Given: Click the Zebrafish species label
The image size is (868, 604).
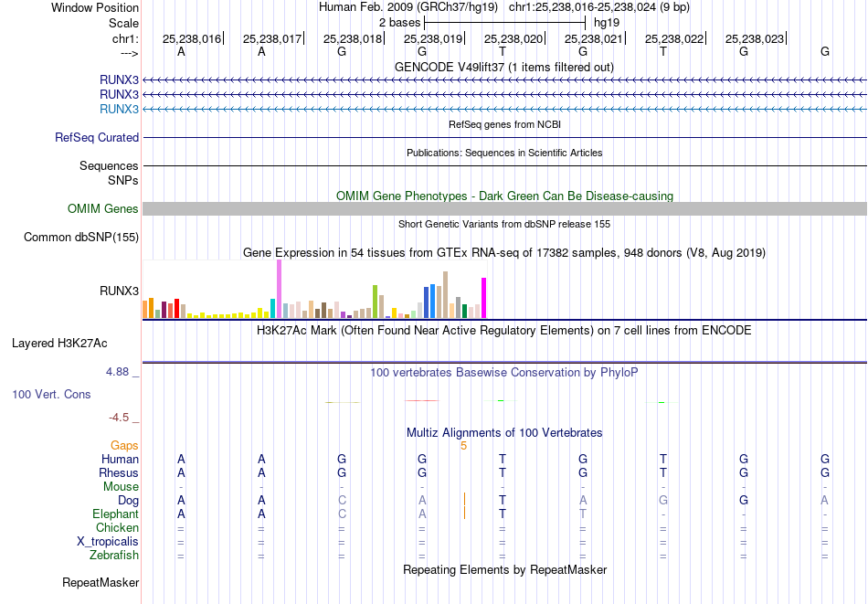Looking at the screenshot, I should click(x=114, y=555).
